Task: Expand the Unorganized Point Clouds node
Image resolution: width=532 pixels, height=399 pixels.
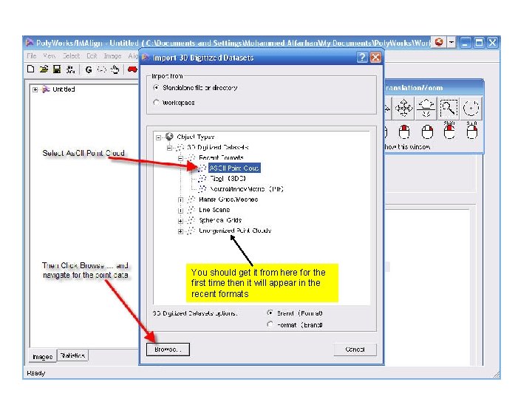Action: [x=180, y=231]
